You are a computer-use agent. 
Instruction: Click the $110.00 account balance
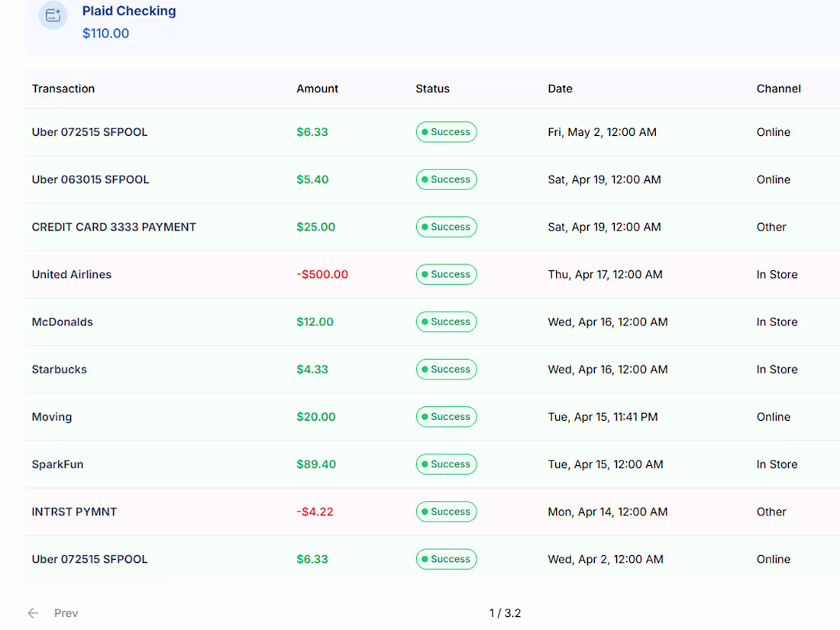click(x=105, y=34)
